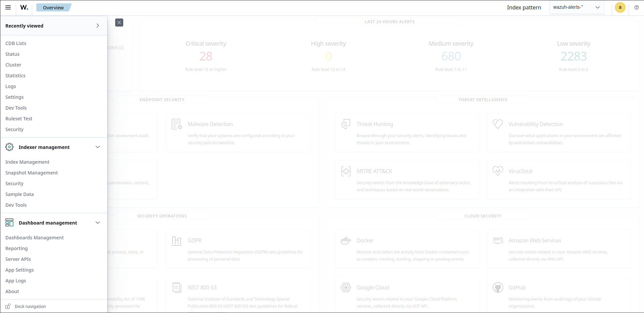The height and width of the screenshot is (313, 644).
Task: Go to Reporting under Dashboard management
Action: 16,248
